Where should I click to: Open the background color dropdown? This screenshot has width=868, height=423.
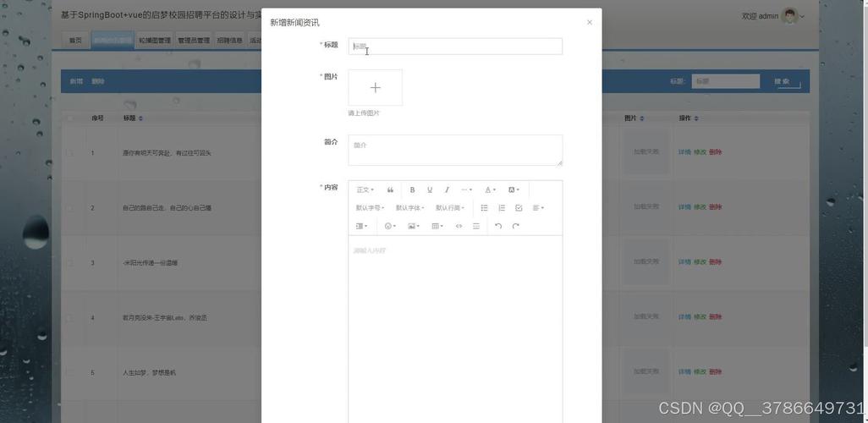click(514, 190)
